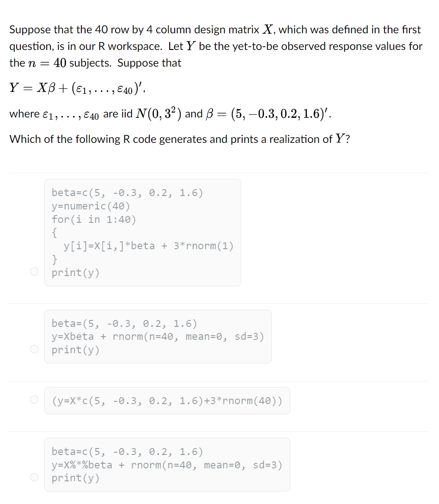Select the radio button for the X%*%beta answer

(34, 477)
